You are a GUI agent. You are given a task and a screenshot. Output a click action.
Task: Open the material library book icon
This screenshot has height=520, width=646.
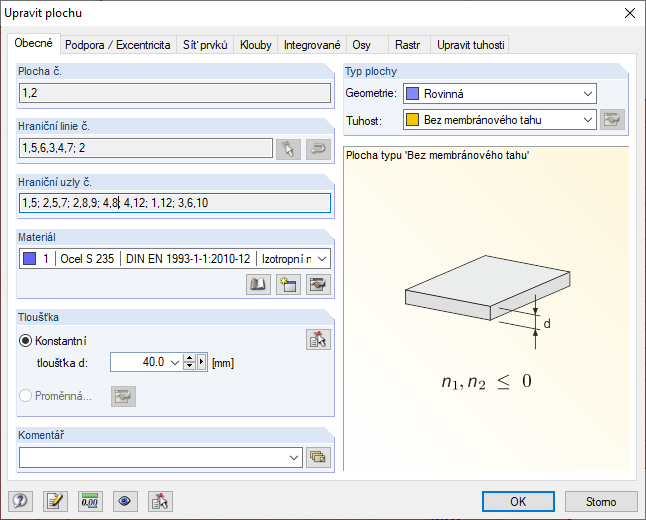click(258, 284)
